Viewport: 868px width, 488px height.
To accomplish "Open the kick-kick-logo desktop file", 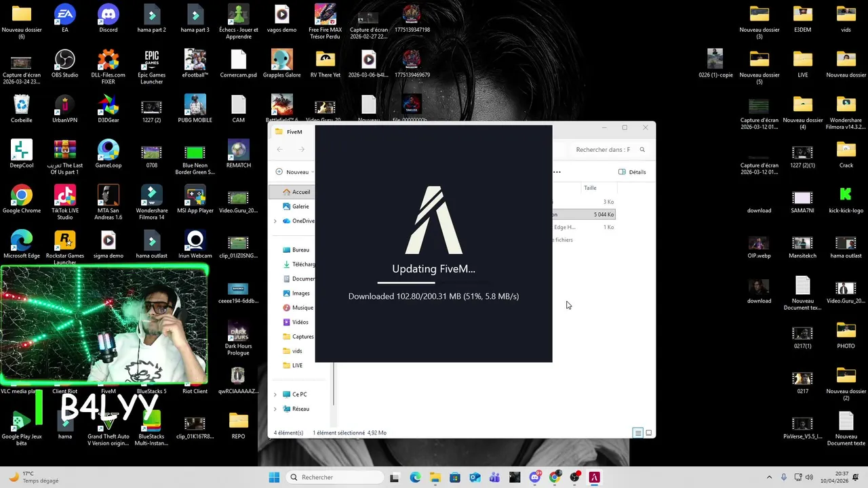I will coord(846,199).
